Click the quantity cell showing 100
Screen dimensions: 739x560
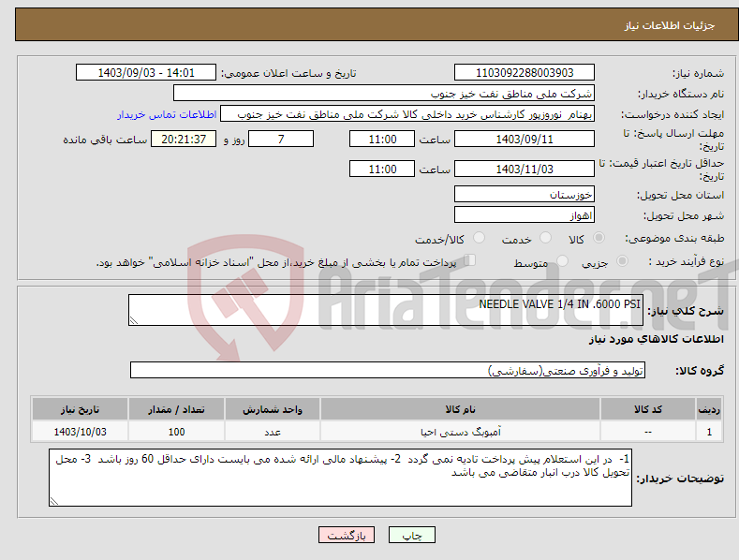[x=176, y=432]
